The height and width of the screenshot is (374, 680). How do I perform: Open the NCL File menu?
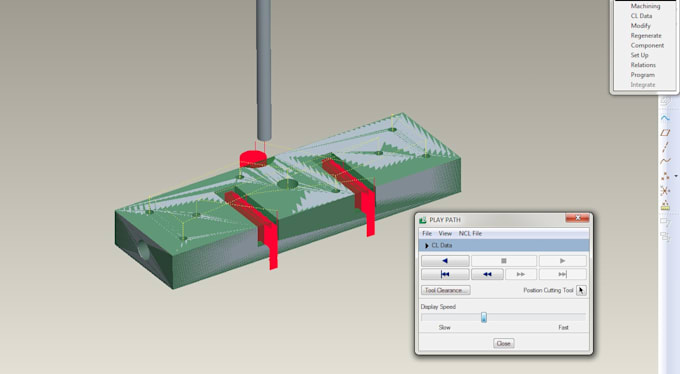(x=470, y=233)
